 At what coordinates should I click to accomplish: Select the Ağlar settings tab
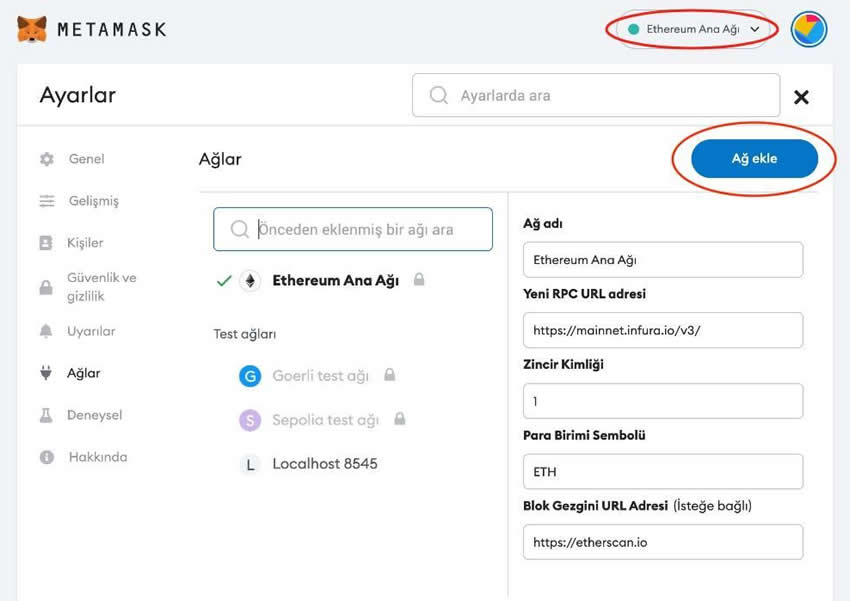[x=83, y=373]
